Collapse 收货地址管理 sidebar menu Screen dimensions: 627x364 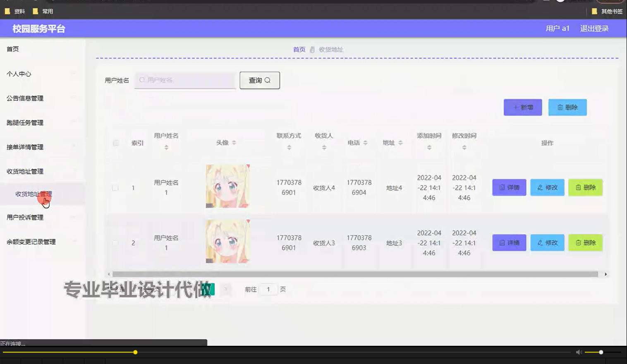click(x=42, y=171)
